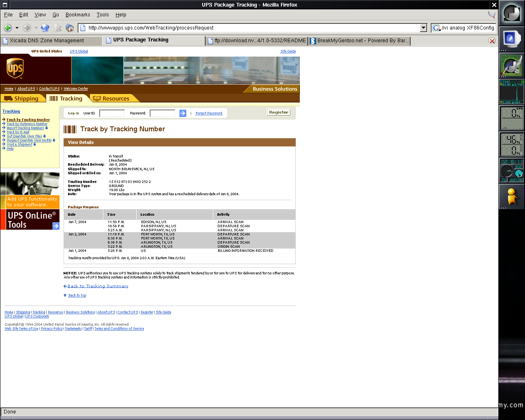This screenshot has height=420, width=525.
Task: Open the UPS Global link
Action: coord(79,51)
